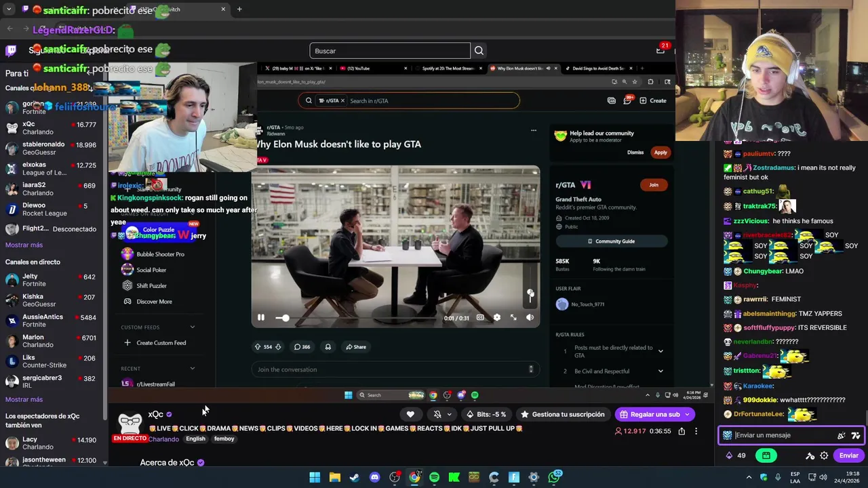This screenshot has height=488, width=868.
Task: Click the Reddit post Share button
Action: (356, 347)
